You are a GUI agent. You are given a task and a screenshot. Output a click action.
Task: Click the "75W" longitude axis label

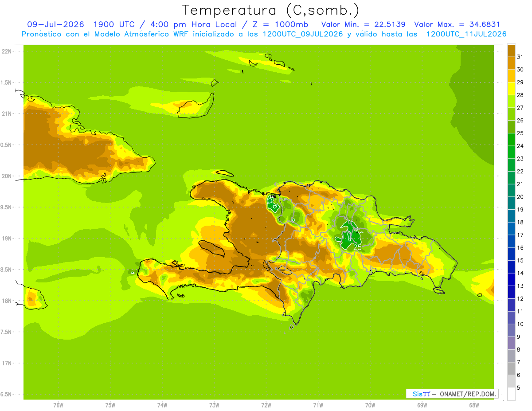110,405
